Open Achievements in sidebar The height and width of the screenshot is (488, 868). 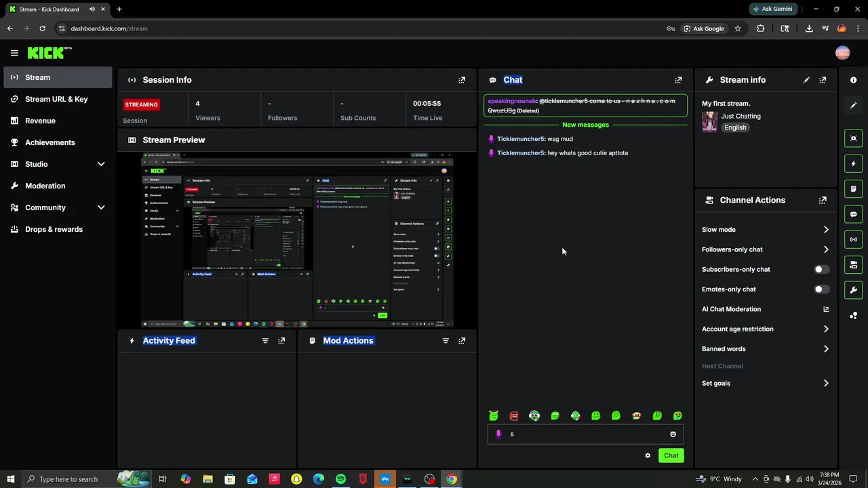pyautogui.click(x=58, y=142)
